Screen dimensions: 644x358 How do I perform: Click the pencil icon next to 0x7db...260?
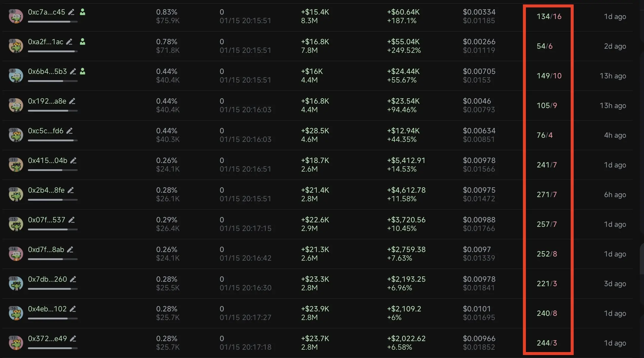[73, 279]
